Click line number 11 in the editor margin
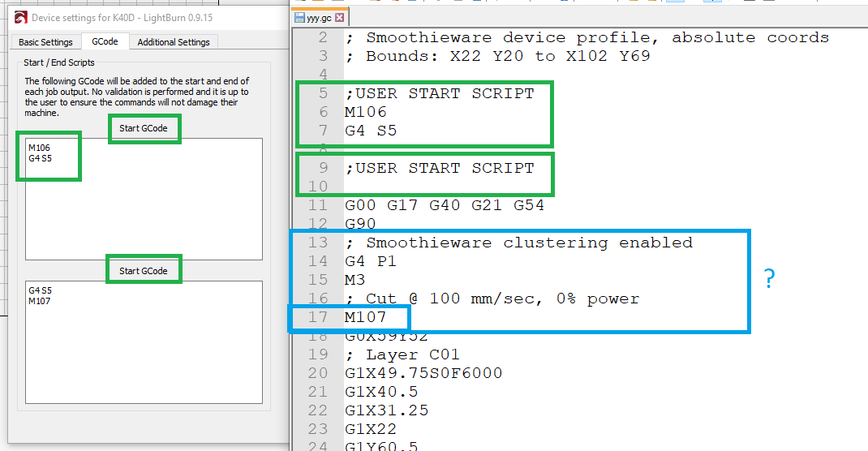The height and width of the screenshot is (451, 868). click(x=319, y=205)
